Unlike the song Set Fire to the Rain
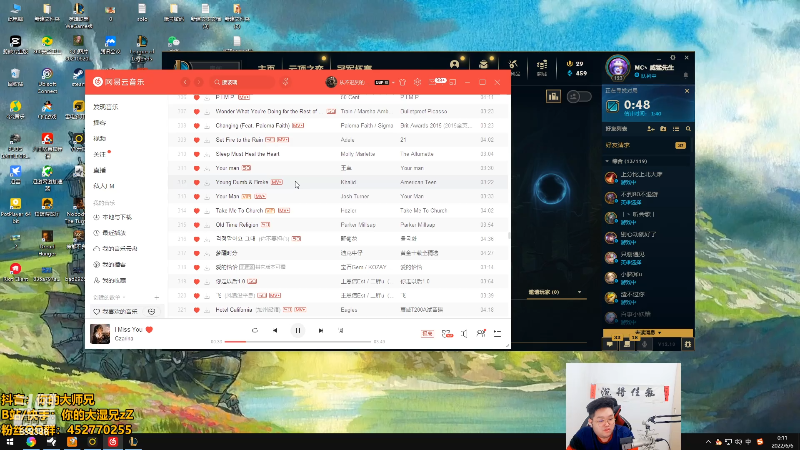 pos(196,140)
